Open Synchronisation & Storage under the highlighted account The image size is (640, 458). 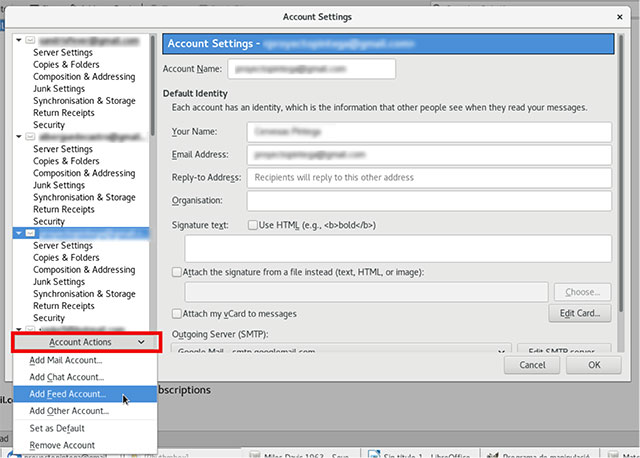[x=84, y=293]
